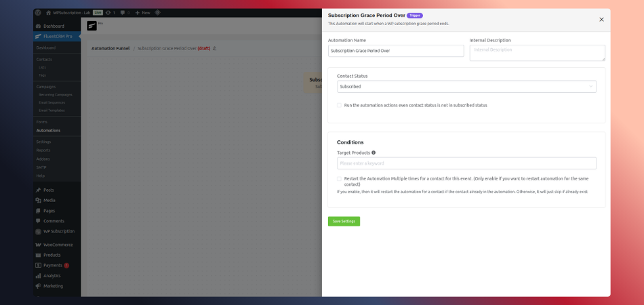The height and width of the screenshot is (305, 644).
Task: Click the FluentCRM Pro sidebar icon
Action: [38, 37]
